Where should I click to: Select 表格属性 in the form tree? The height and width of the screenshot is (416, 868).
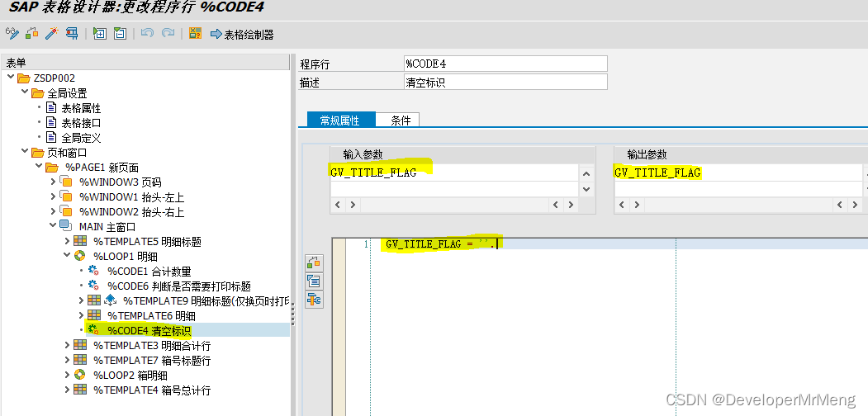coord(81,108)
